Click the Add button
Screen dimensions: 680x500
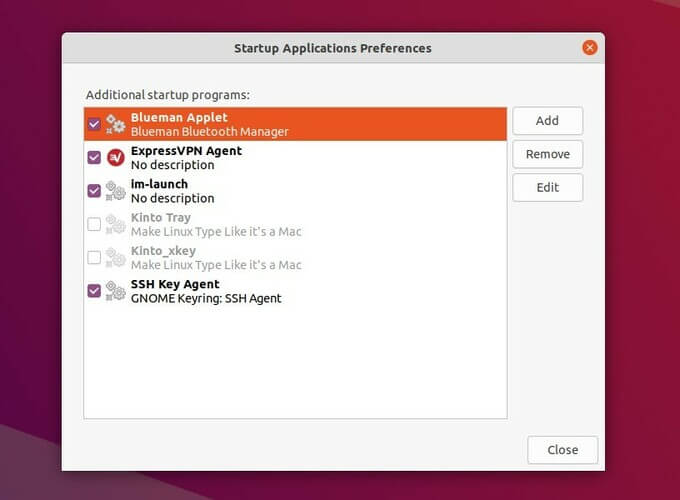[547, 121]
